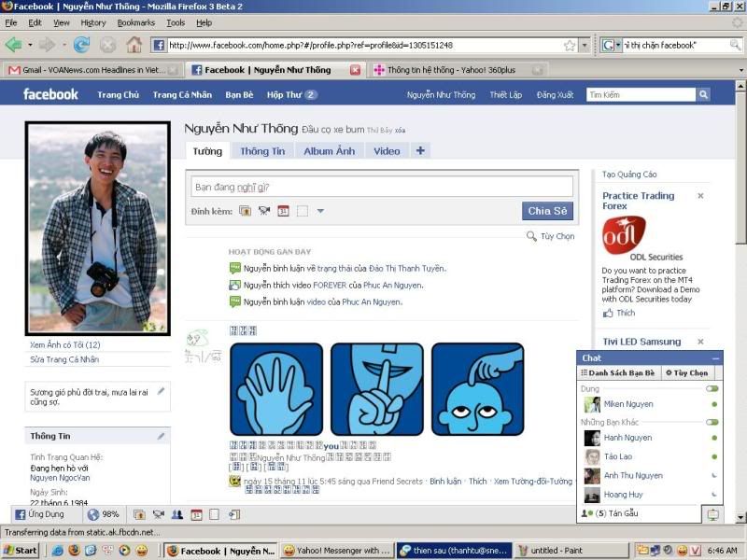Click in the Bạn đang nghĩ gì status box
The height and width of the screenshot is (560, 747).
point(382,187)
